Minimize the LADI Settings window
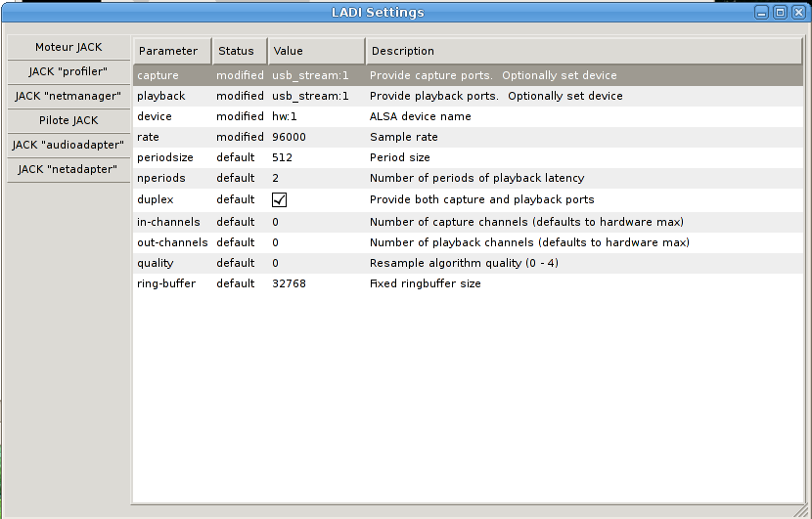The width and height of the screenshot is (812, 519). (761, 13)
